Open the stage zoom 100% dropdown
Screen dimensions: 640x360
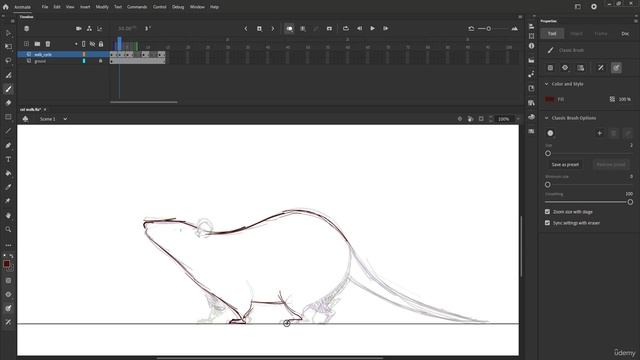click(x=518, y=119)
